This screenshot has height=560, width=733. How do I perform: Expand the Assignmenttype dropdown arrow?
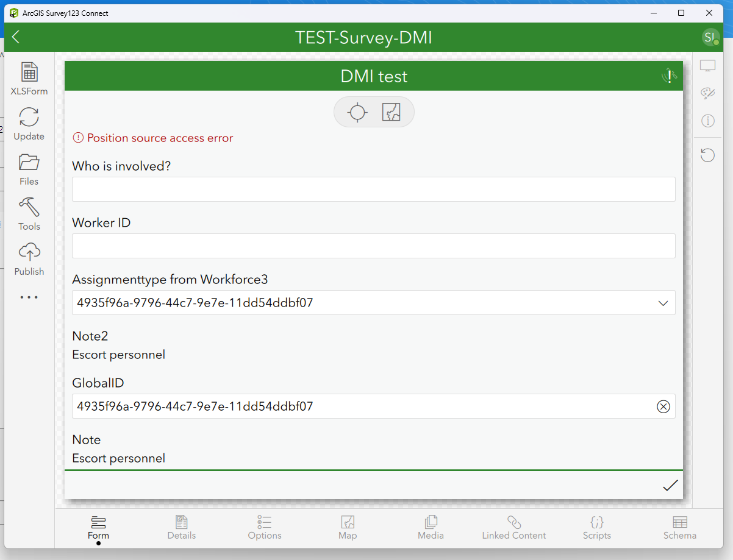pyautogui.click(x=663, y=303)
